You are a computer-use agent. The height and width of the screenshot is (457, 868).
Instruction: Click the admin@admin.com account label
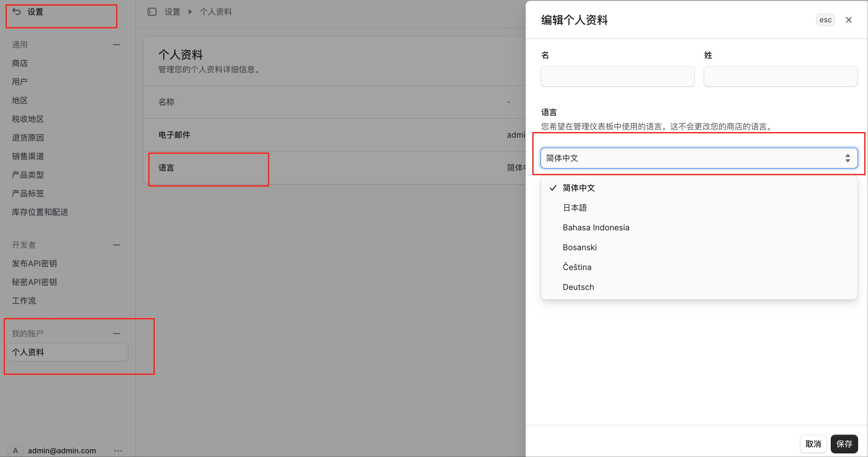coord(62,450)
